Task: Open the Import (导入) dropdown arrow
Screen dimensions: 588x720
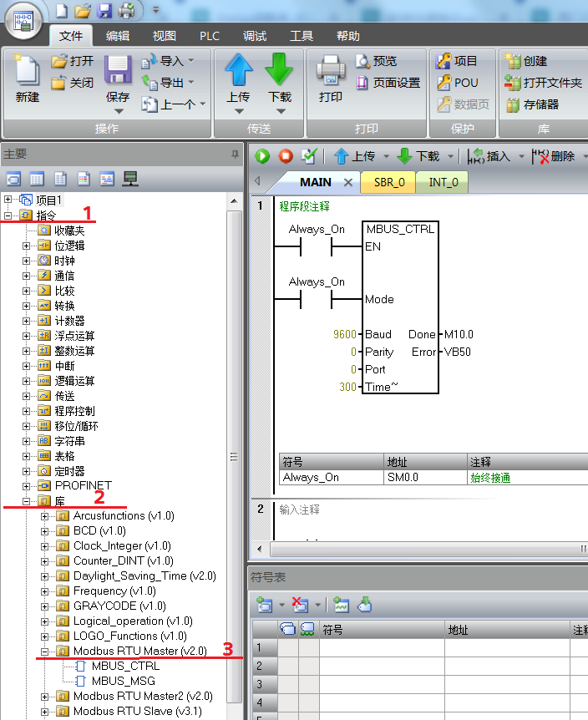Action: [190, 61]
